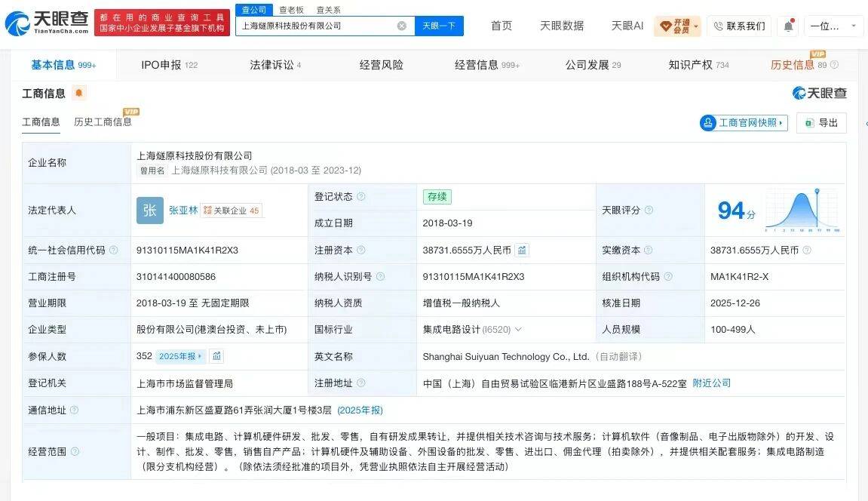Image resolution: width=868 pixels, height=501 pixels.
Task: Open the notification bell
Action: tap(788, 26)
